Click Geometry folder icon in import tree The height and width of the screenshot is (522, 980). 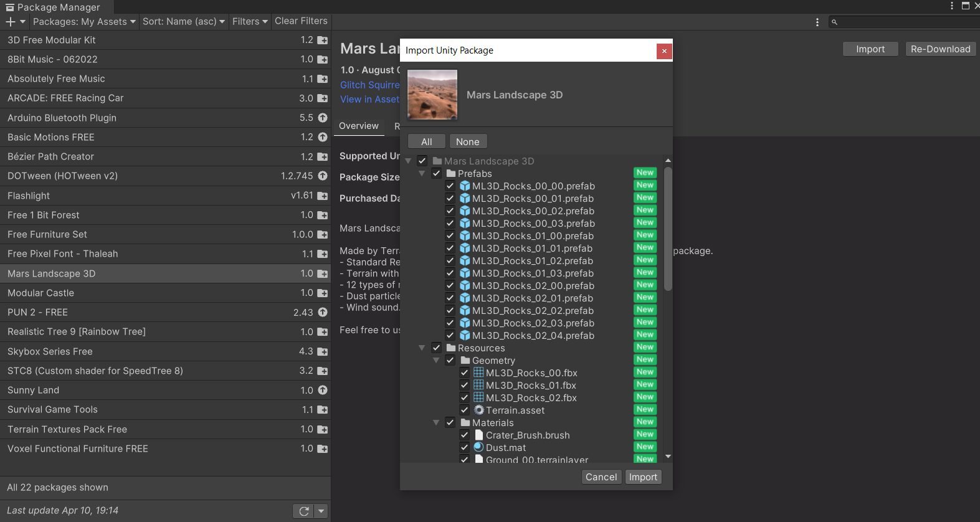[x=465, y=360]
